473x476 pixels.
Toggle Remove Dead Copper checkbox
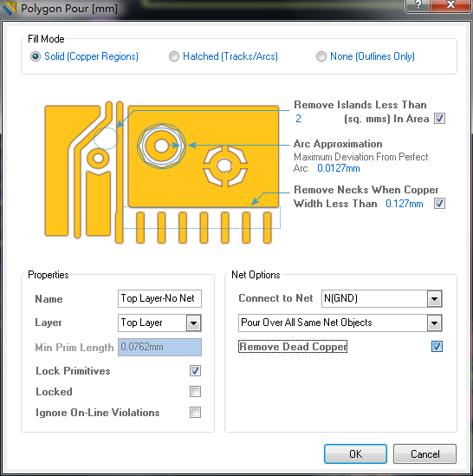click(437, 346)
